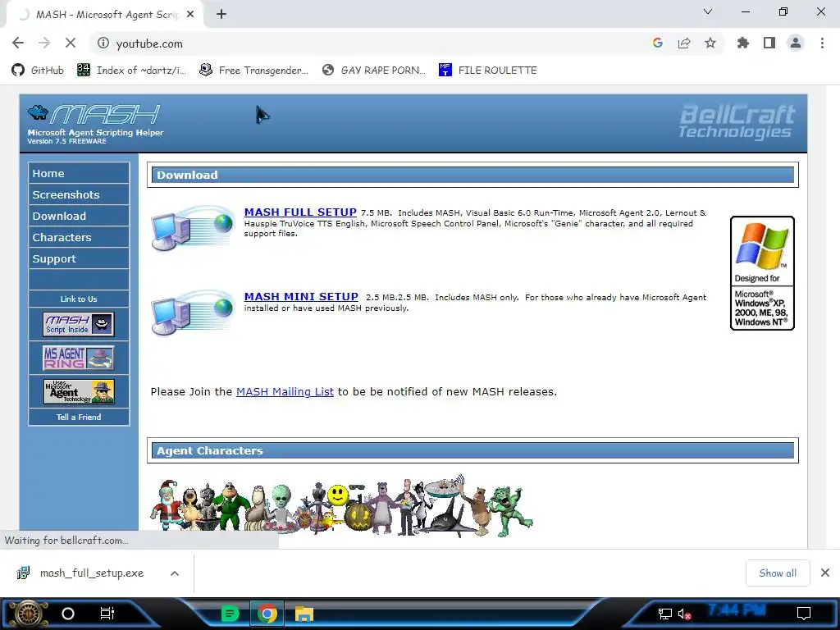Expand options arrow for mash_full_setup.exe
840x630 pixels.
175,573
